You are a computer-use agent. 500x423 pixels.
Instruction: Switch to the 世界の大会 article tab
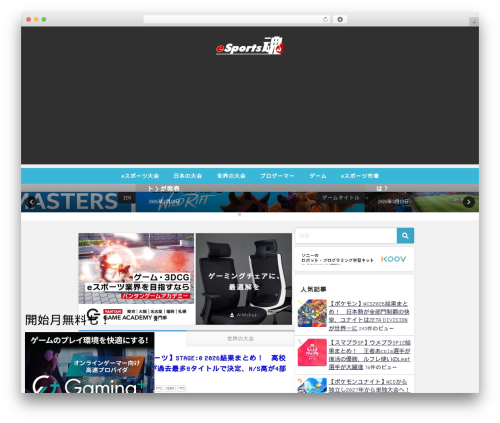tap(240, 339)
